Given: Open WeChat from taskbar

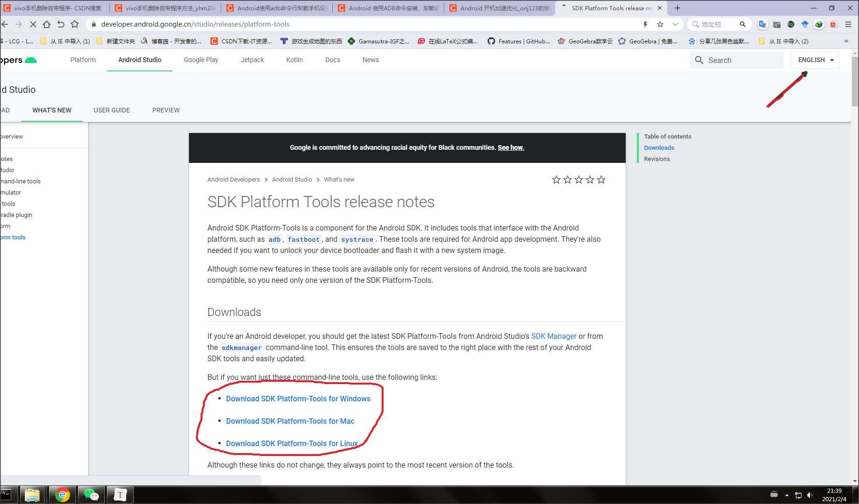Looking at the screenshot, I should [x=91, y=495].
